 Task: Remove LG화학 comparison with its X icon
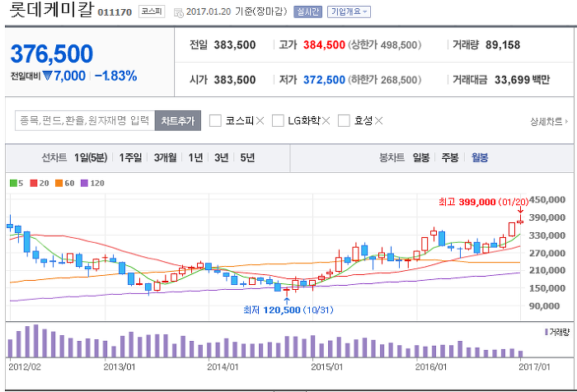[326, 120]
